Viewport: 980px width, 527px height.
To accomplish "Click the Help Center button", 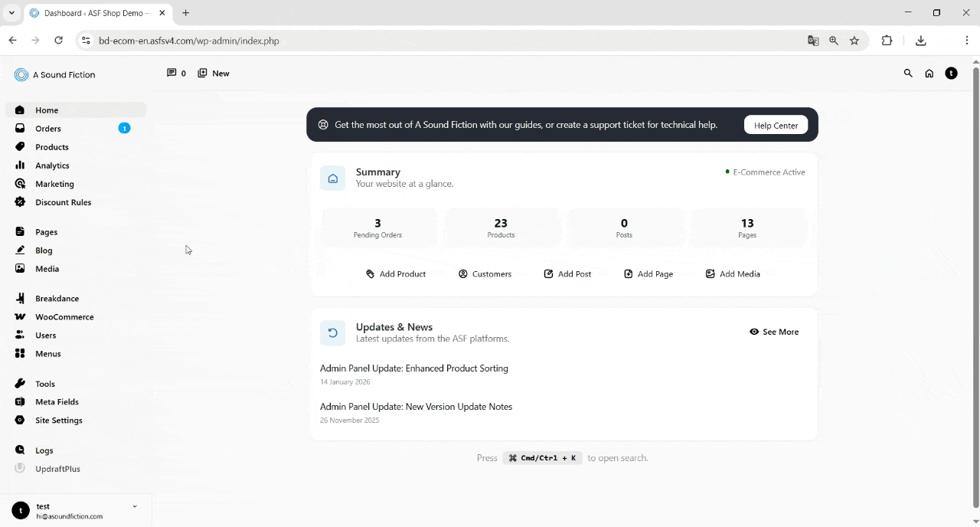I will [776, 125].
